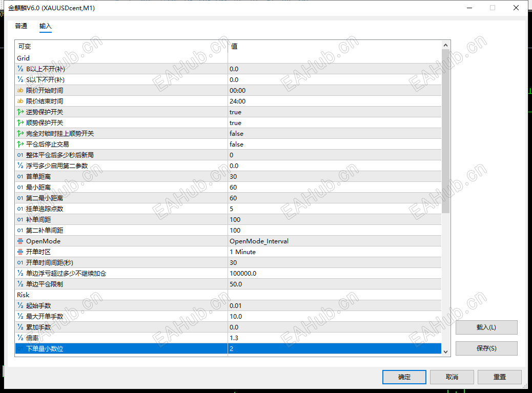The height and width of the screenshot is (393, 532).
Task: Click the integer-type icon beside 补单间距
Action: [21, 220]
